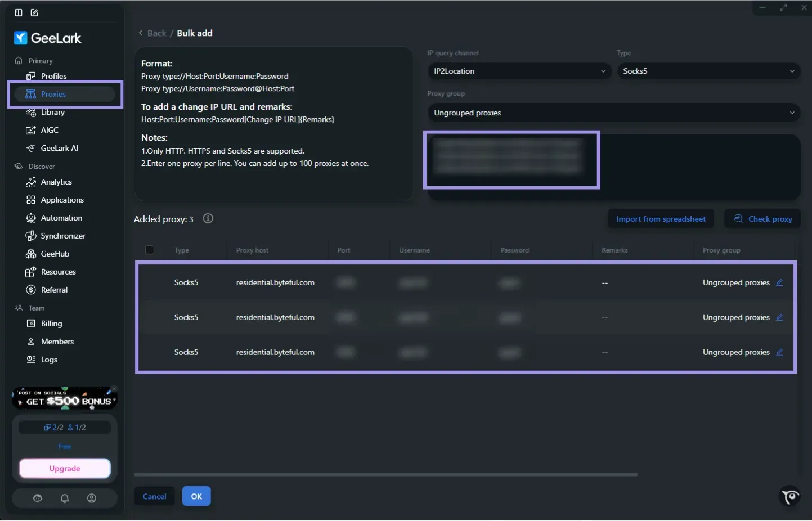Click the Logs icon

[x=31, y=360]
